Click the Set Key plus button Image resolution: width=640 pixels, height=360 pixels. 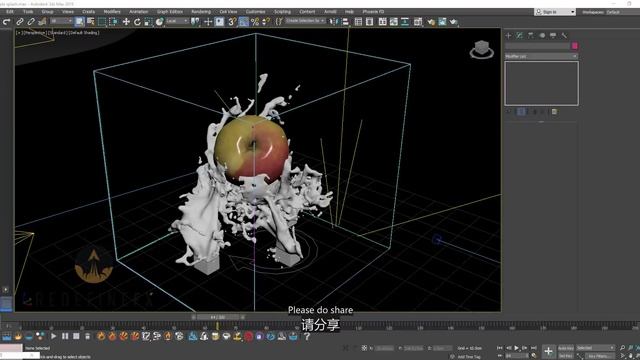click(x=548, y=351)
